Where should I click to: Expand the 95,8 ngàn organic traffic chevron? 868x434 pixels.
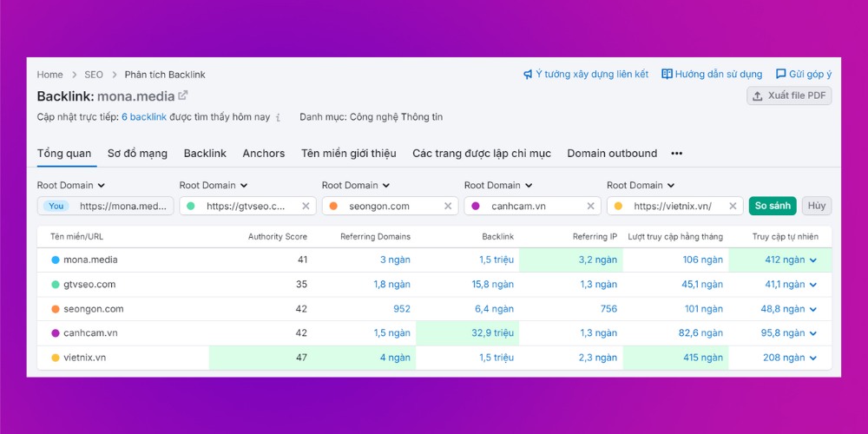(813, 333)
